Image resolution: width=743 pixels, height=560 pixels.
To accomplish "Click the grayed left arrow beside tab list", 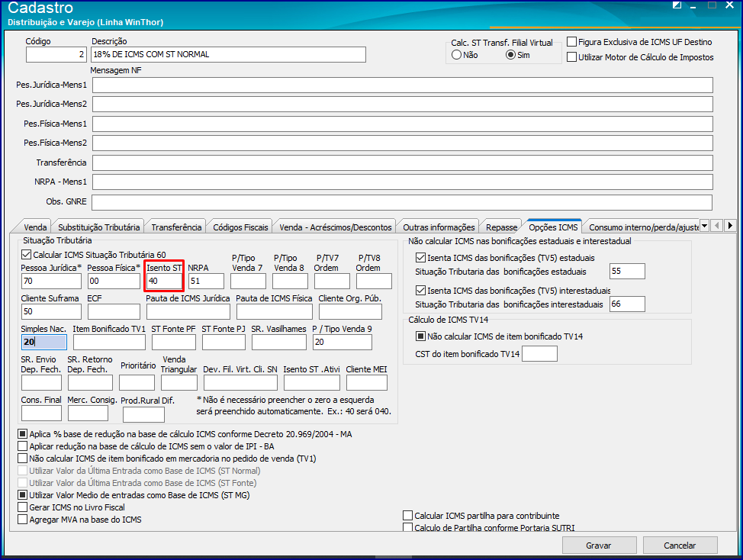I will point(717,226).
